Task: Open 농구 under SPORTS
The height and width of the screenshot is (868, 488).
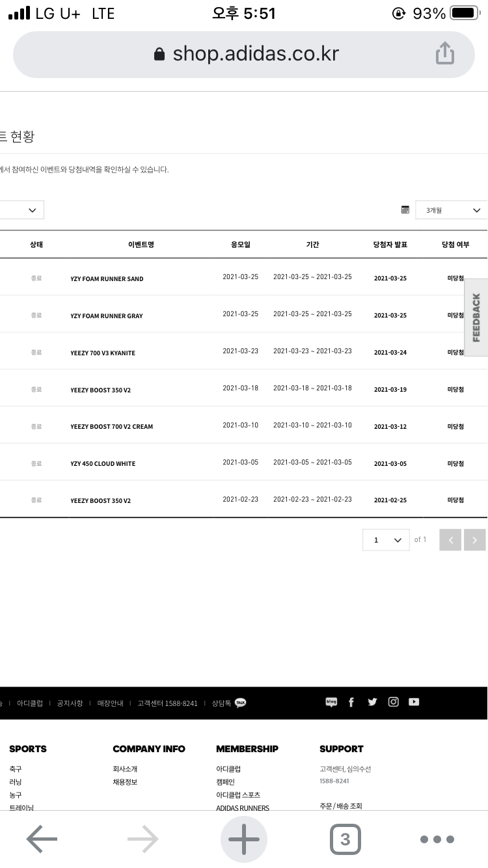Action: [16, 795]
